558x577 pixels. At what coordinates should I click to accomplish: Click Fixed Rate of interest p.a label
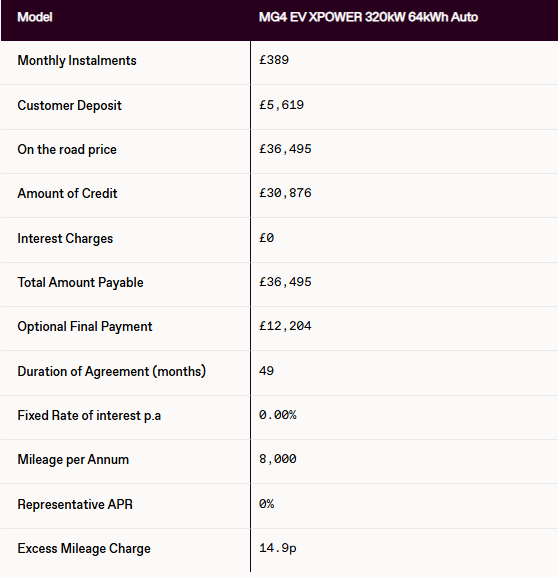point(89,416)
